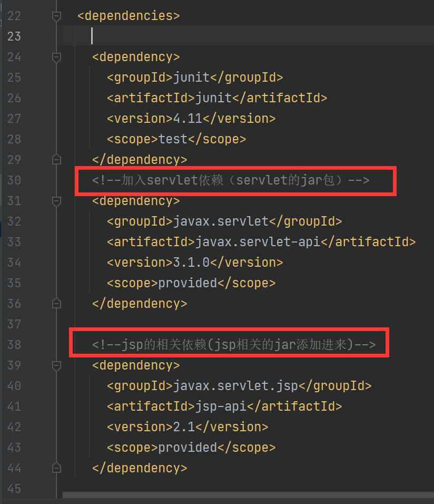Click line number 23 in the gutter
434x504 pixels.
(14, 36)
